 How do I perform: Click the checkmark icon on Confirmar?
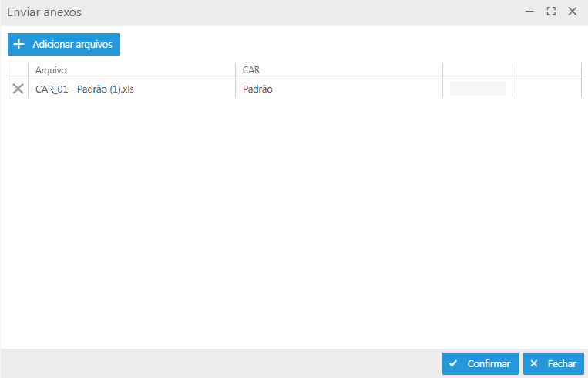tap(453, 363)
